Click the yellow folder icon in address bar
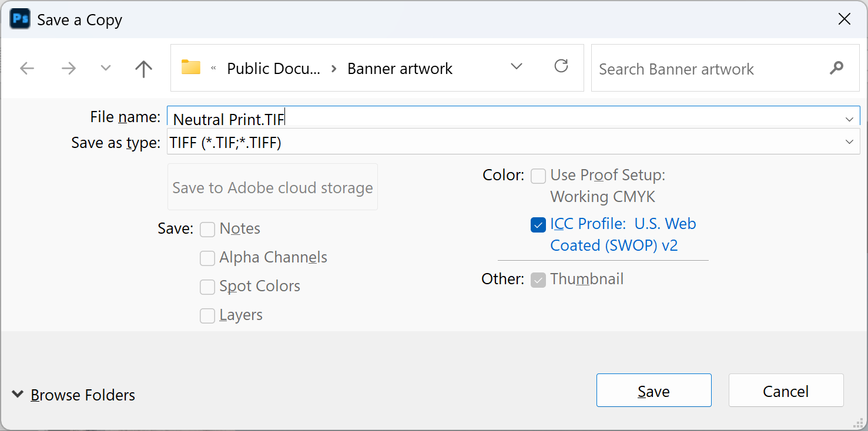 point(191,67)
